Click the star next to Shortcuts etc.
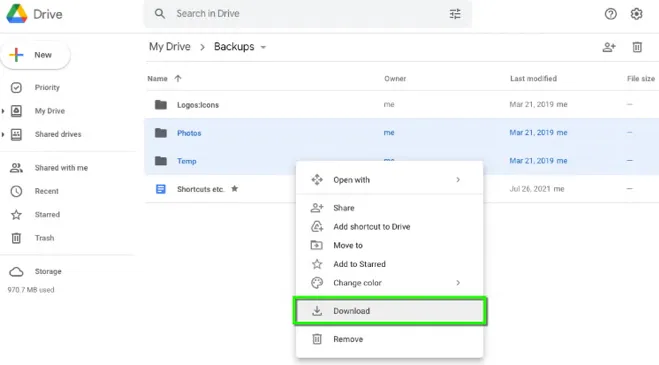This screenshot has width=659, height=365. click(x=235, y=189)
